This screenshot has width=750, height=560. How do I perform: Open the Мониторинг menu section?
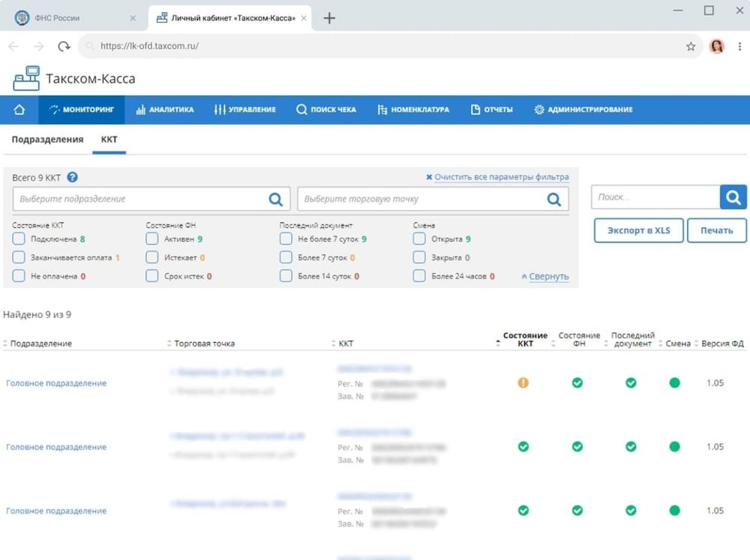[x=81, y=109]
